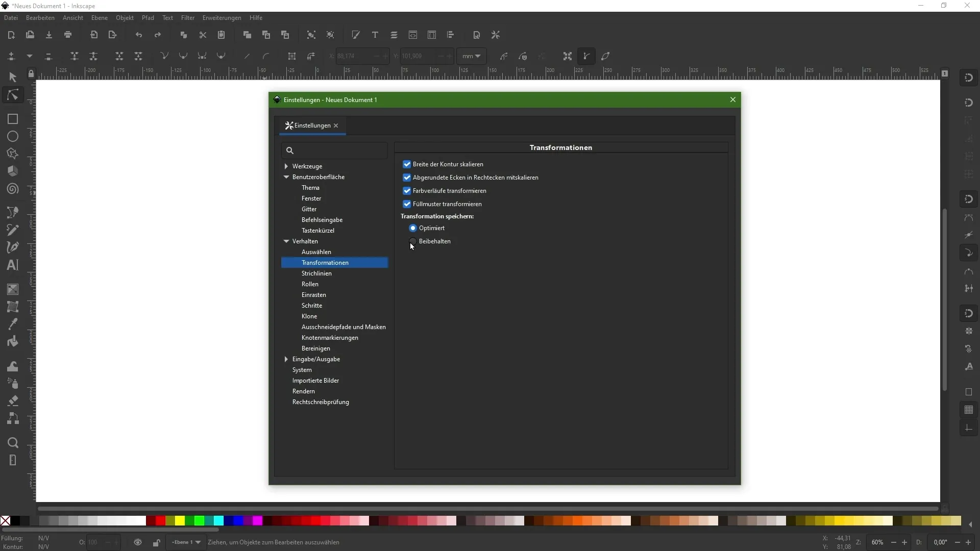Click the zoom percentage field
The height and width of the screenshot is (551, 980).
pyautogui.click(x=878, y=542)
